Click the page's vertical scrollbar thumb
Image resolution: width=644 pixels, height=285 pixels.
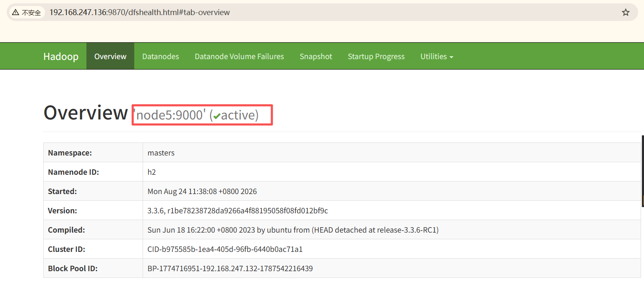click(642, 171)
